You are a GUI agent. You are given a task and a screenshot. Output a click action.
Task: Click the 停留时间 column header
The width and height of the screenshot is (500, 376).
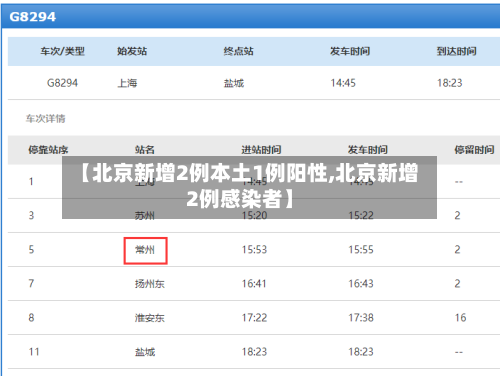[474, 150]
